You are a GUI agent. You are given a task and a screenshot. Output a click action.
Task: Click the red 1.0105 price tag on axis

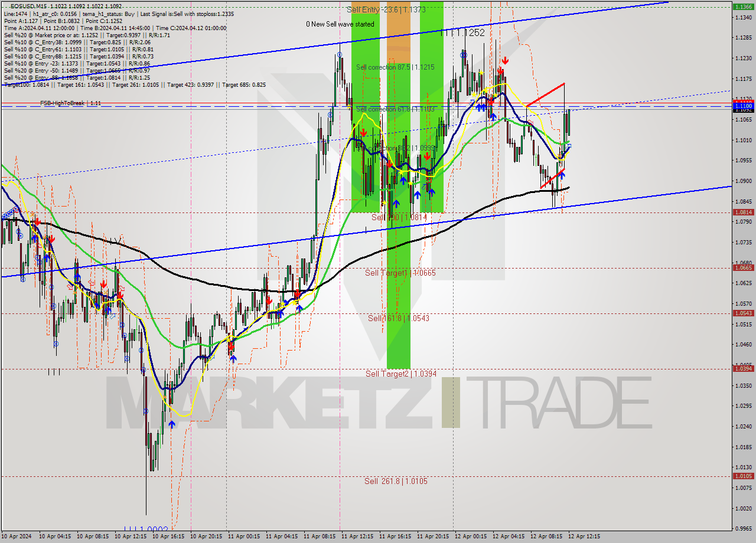[742, 476]
